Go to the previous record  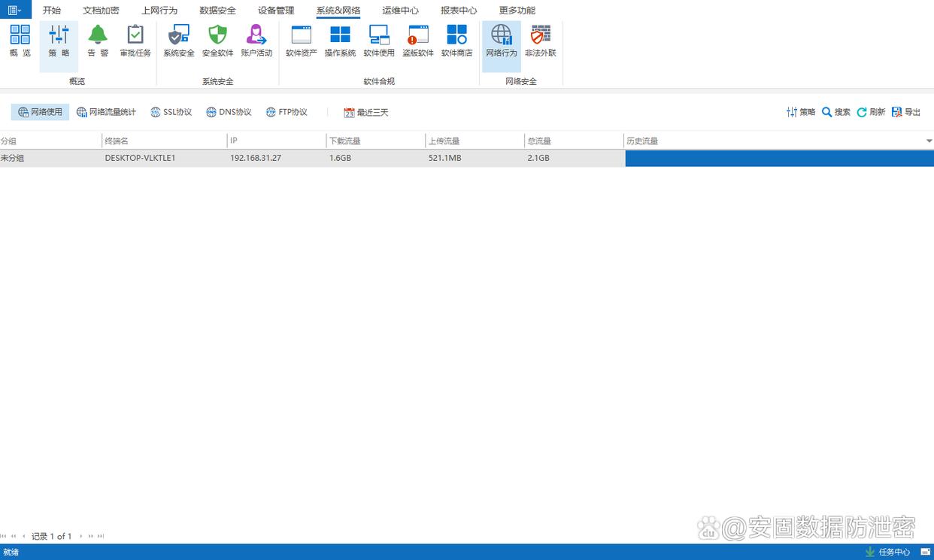tap(23, 536)
